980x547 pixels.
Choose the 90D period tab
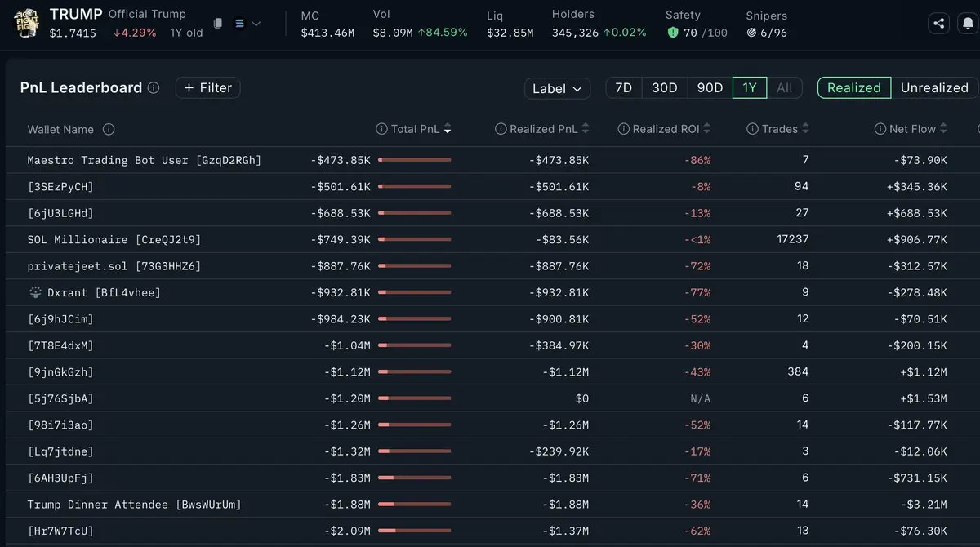tap(710, 87)
